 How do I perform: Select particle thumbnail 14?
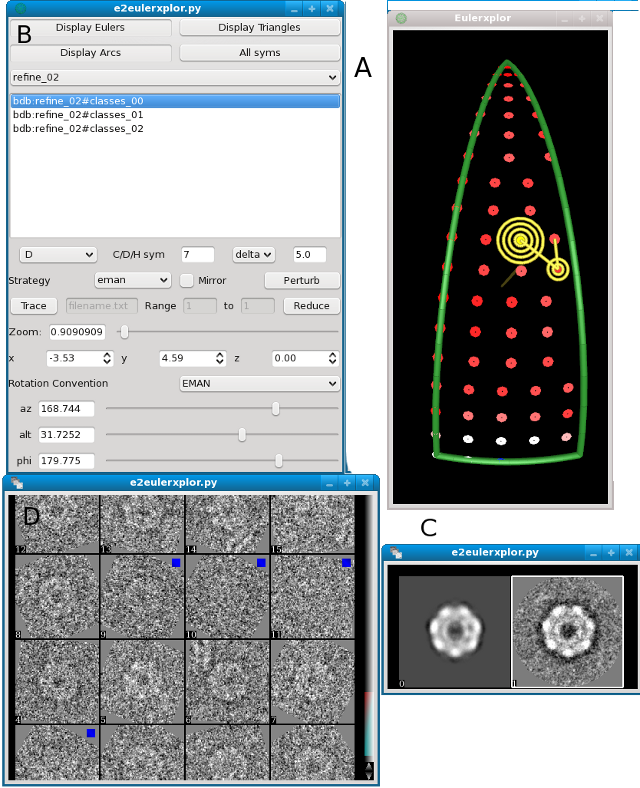(228, 524)
